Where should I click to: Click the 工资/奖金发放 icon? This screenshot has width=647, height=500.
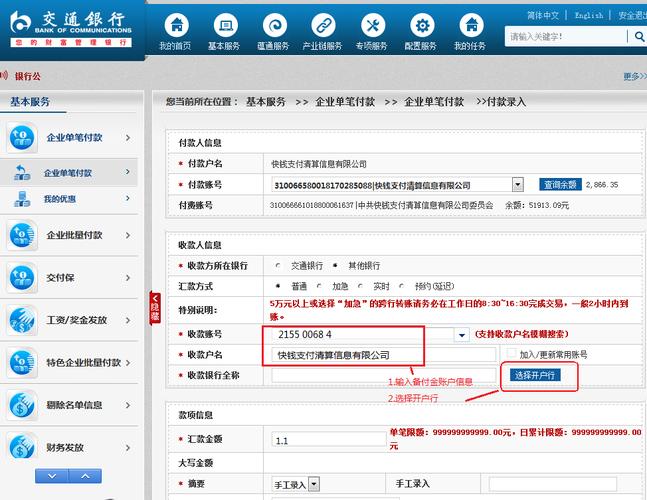22,320
